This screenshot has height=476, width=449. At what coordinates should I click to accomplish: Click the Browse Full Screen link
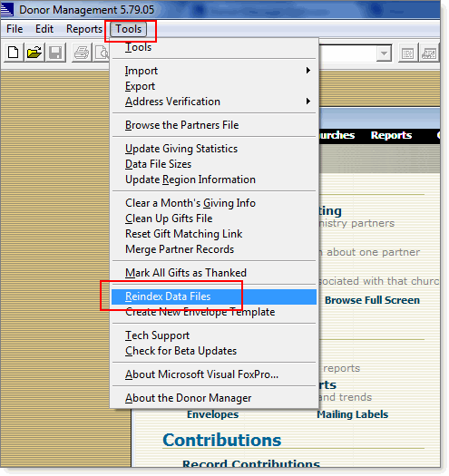click(372, 300)
